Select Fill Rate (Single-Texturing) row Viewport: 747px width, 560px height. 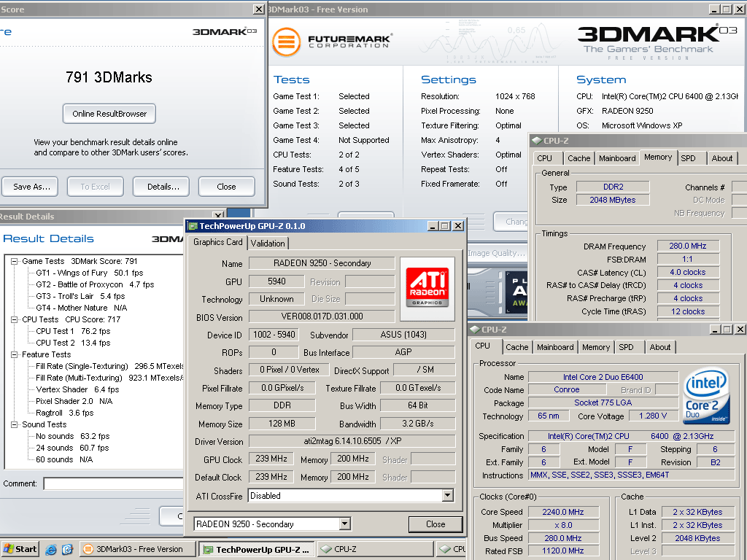click(109, 366)
